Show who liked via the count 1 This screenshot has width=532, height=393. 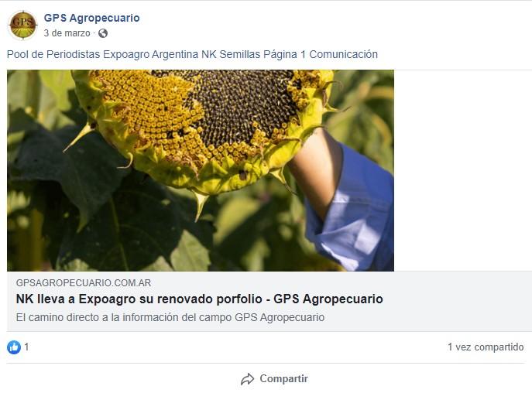26,347
